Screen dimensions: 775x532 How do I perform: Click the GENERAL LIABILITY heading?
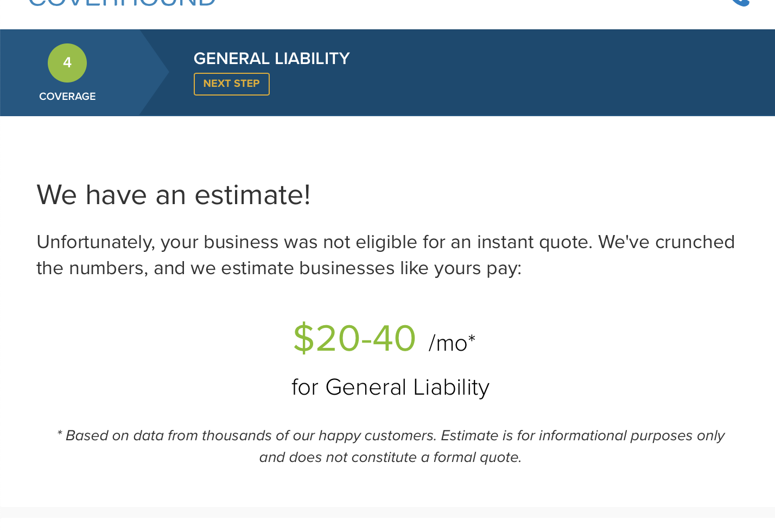[271, 59]
